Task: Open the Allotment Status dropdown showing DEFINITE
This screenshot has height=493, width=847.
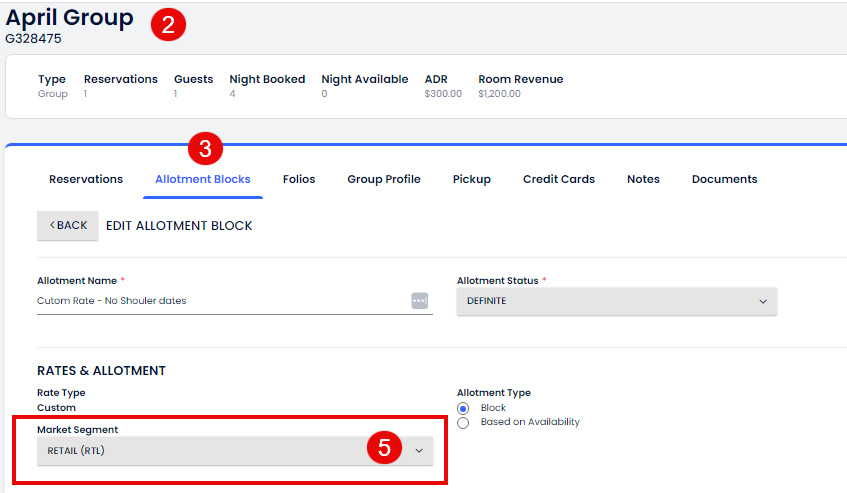Action: tap(616, 301)
